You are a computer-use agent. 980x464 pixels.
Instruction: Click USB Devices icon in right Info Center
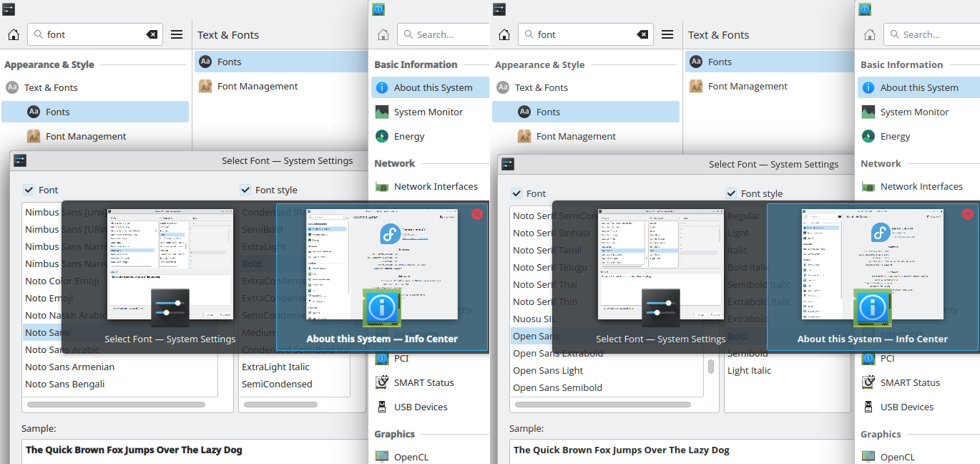pos(868,407)
